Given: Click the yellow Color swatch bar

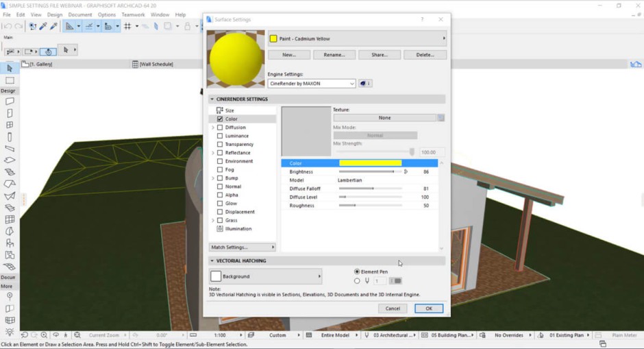Looking at the screenshot, I should (370, 163).
